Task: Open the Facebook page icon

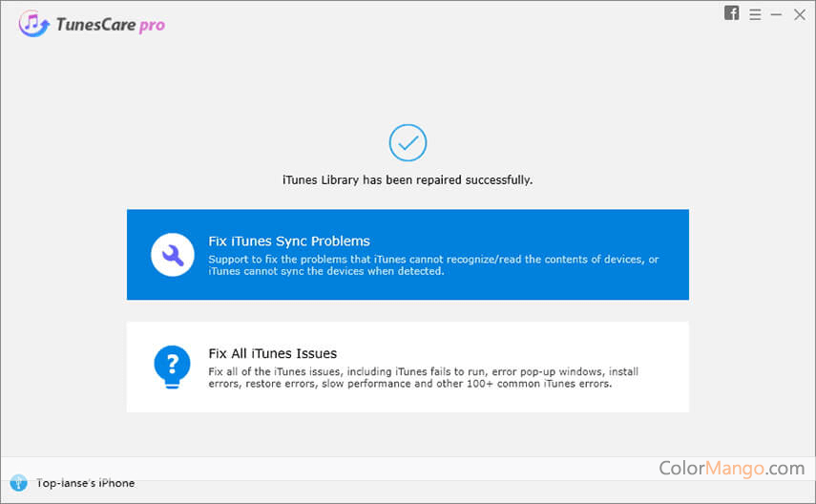Action: pos(732,13)
